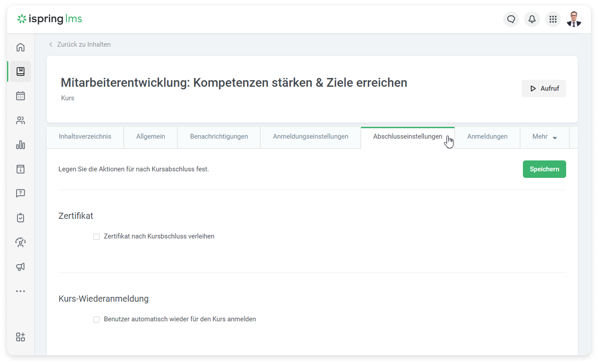Open the Home icon in sidebar

coord(21,48)
